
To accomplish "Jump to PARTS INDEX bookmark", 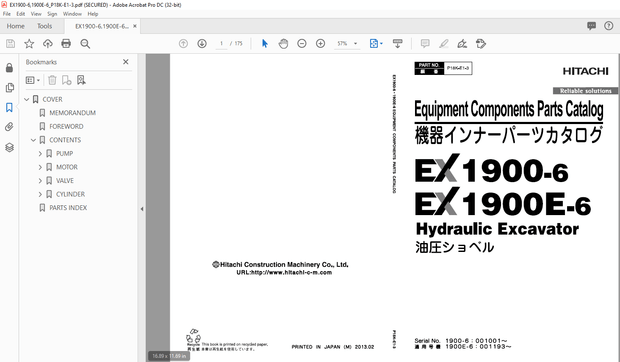I will 68,207.
